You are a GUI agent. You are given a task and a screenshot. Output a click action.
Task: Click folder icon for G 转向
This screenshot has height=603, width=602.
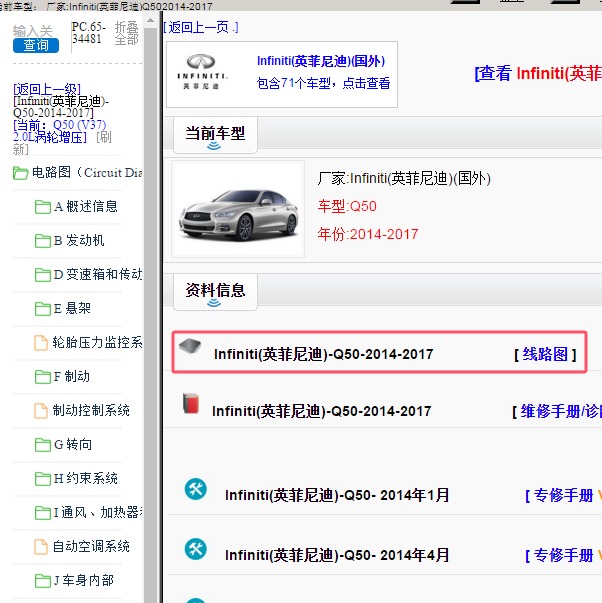[43, 445]
